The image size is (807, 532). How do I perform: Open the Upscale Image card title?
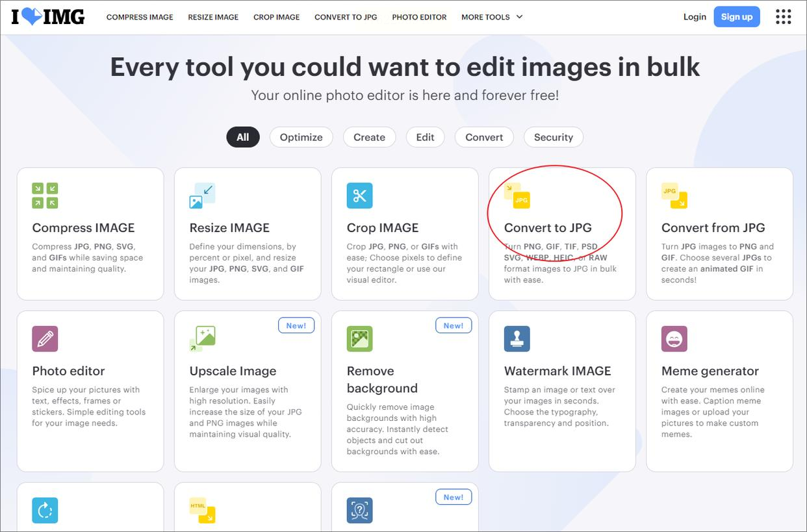coord(233,371)
